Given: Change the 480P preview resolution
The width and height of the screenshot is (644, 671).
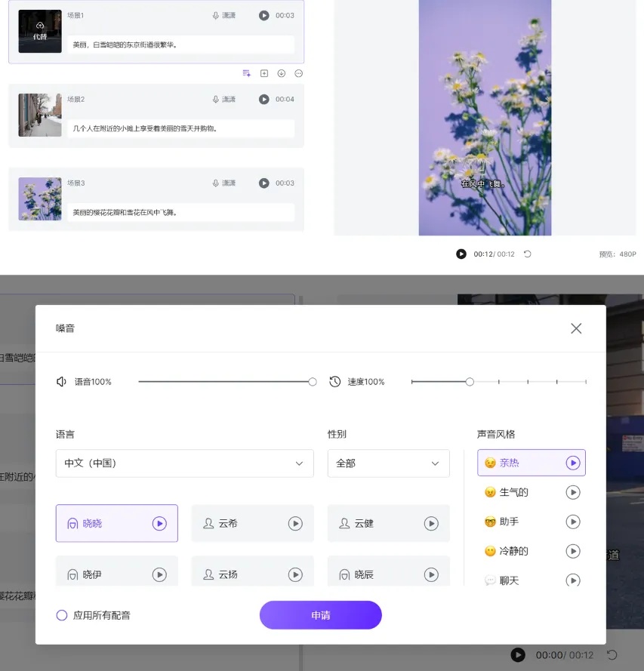Looking at the screenshot, I should (x=618, y=254).
